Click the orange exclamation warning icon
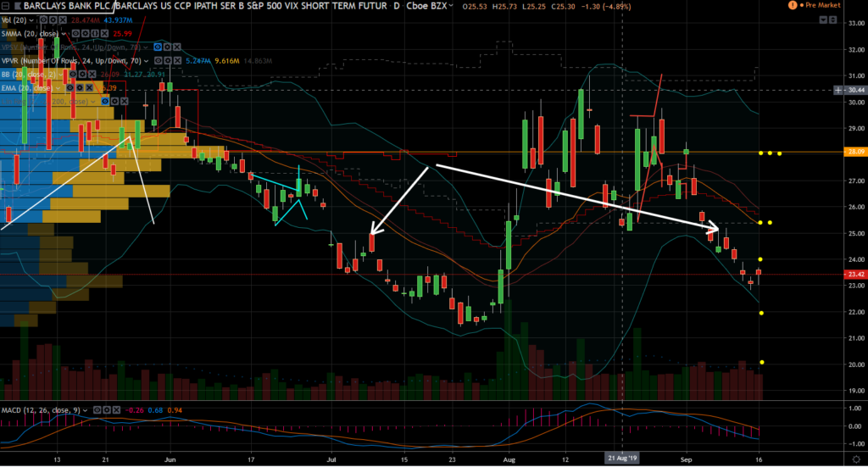 click(793, 5)
